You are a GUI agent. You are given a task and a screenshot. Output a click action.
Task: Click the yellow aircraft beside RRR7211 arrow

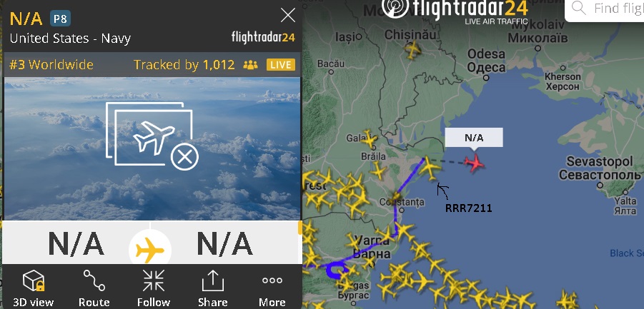coord(430,168)
